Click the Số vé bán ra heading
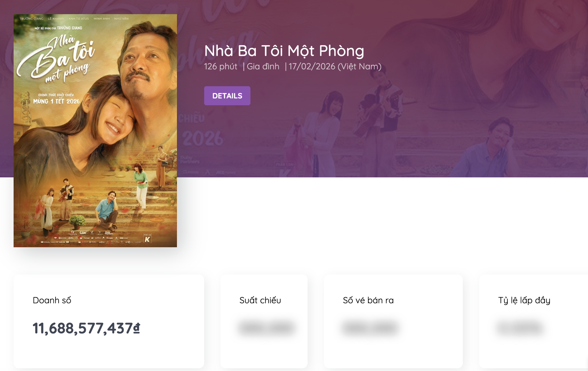The width and height of the screenshot is (588, 371). pyautogui.click(x=368, y=300)
